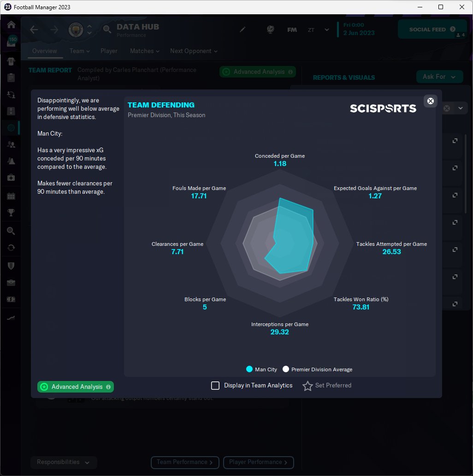Open the Squad shirt icon
Screen dimensions: 473x476
coord(11,61)
